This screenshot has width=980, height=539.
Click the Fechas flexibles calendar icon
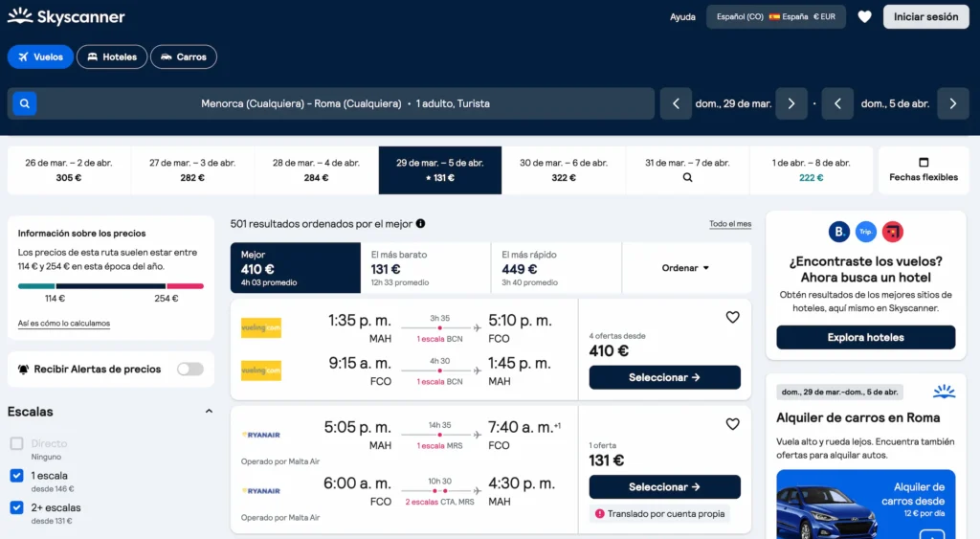tap(924, 163)
